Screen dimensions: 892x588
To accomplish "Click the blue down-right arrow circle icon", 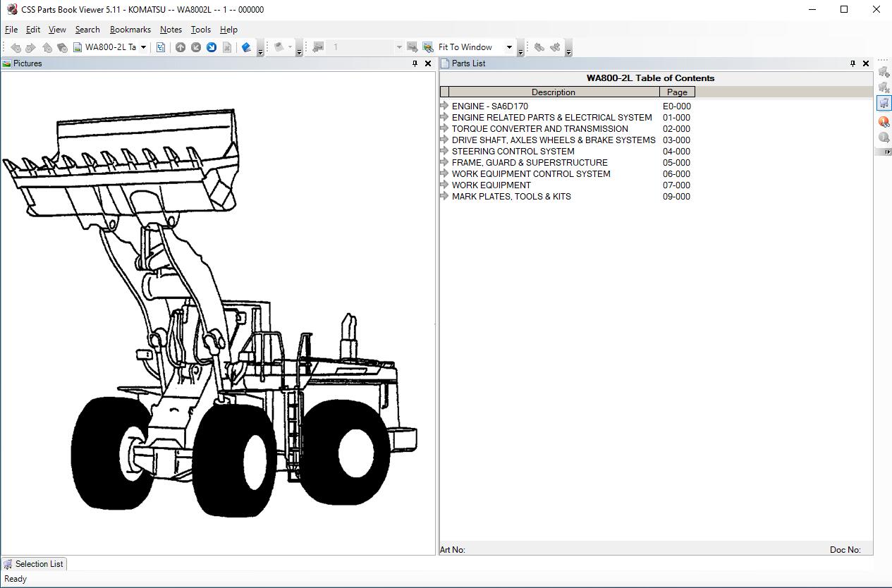I will [212, 47].
